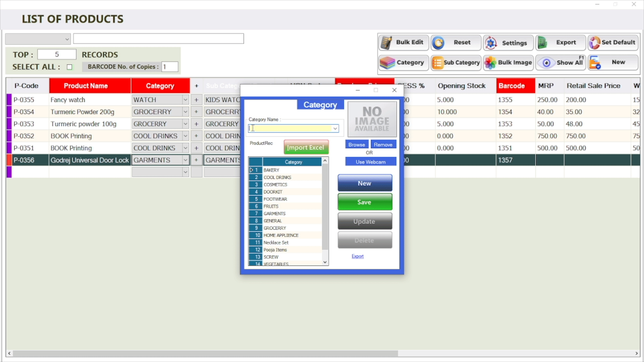
Task: Open Category via the stacked layers icon
Action: coord(387,63)
